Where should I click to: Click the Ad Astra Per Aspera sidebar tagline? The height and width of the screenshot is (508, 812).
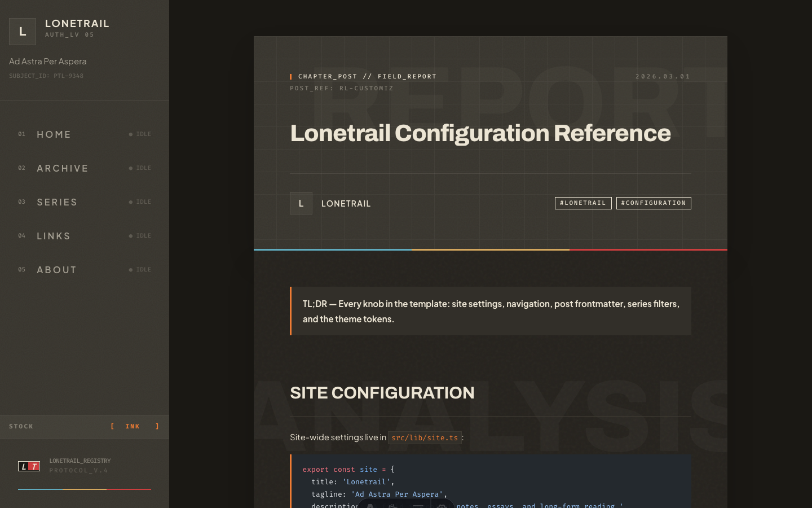click(48, 62)
